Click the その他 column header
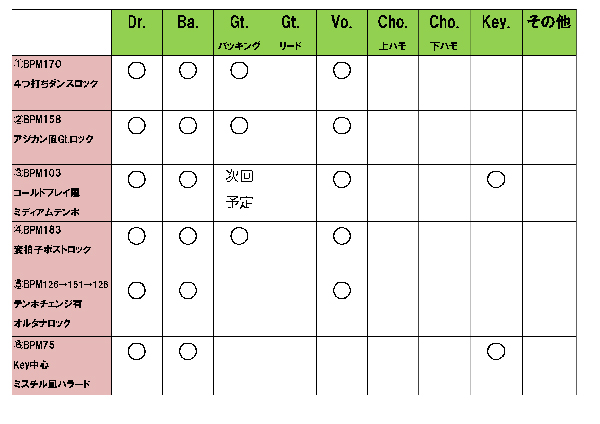The image size is (600, 424). [x=548, y=22]
